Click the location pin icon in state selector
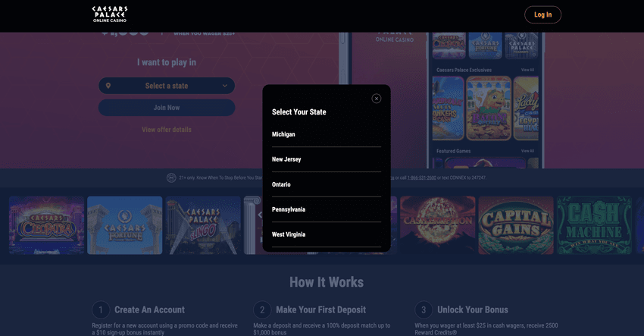 point(108,86)
